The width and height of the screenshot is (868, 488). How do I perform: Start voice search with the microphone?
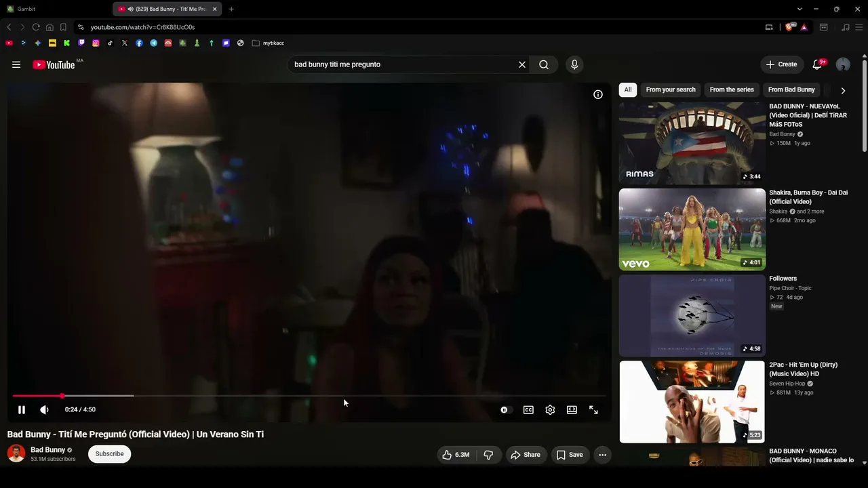coord(574,64)
